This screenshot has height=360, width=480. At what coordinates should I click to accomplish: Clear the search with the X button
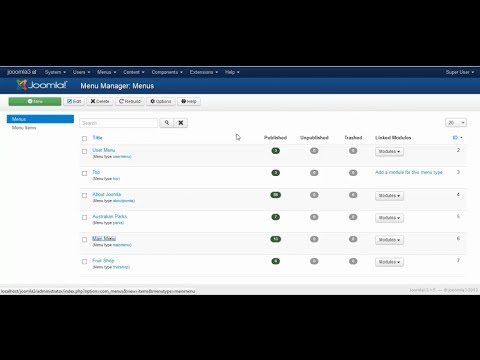point(181,123)
